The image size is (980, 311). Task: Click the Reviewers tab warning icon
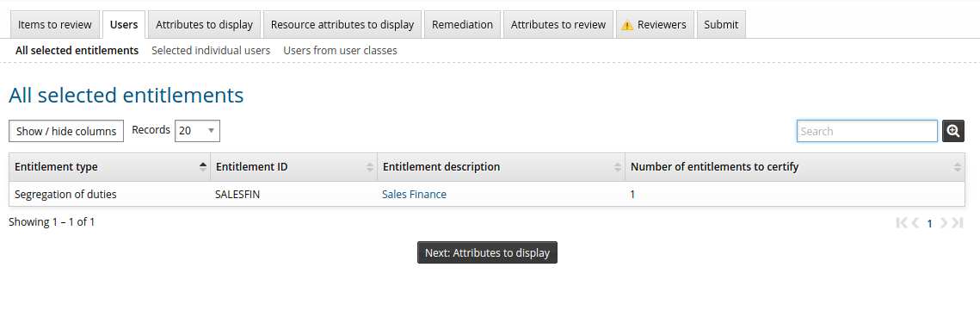(x=627, y=25)
